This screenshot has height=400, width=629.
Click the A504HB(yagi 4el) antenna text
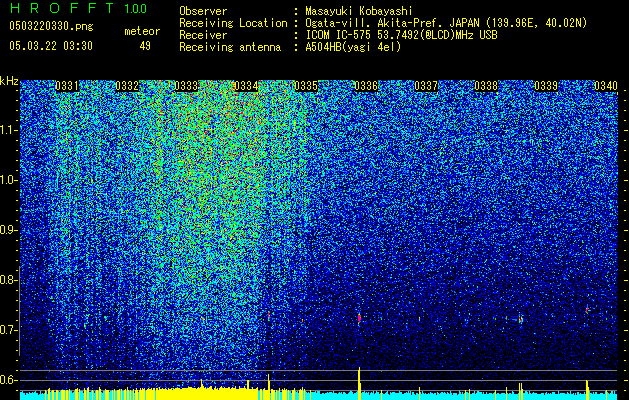353,47
